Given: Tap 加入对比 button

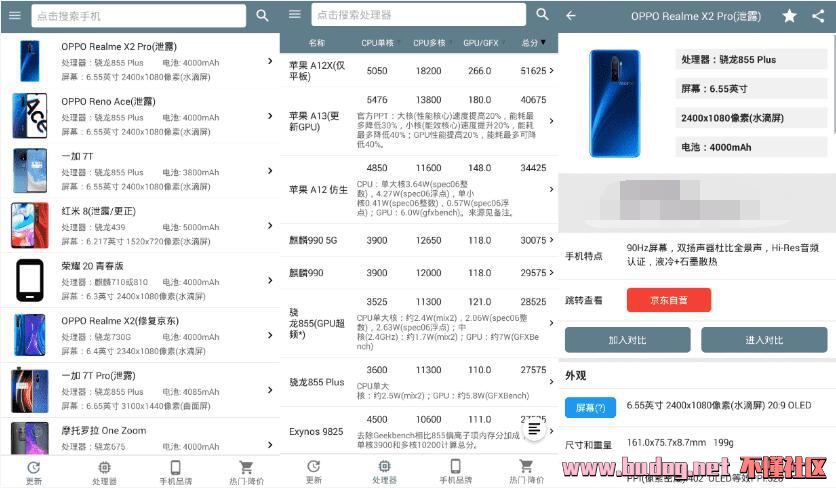Looking at the screenshot, I should [x=628, y=340].
